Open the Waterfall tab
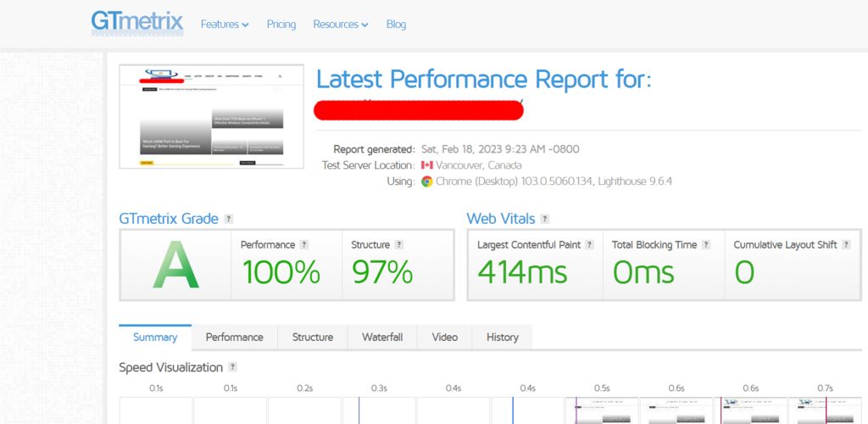The width and height of the screenshot is (868, 424). [382, 338]
